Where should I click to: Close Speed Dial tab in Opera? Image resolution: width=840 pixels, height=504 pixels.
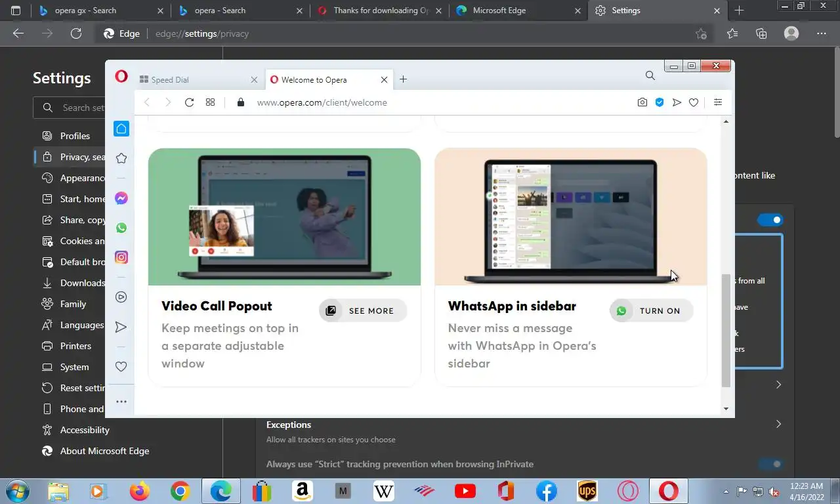(254, 79)
